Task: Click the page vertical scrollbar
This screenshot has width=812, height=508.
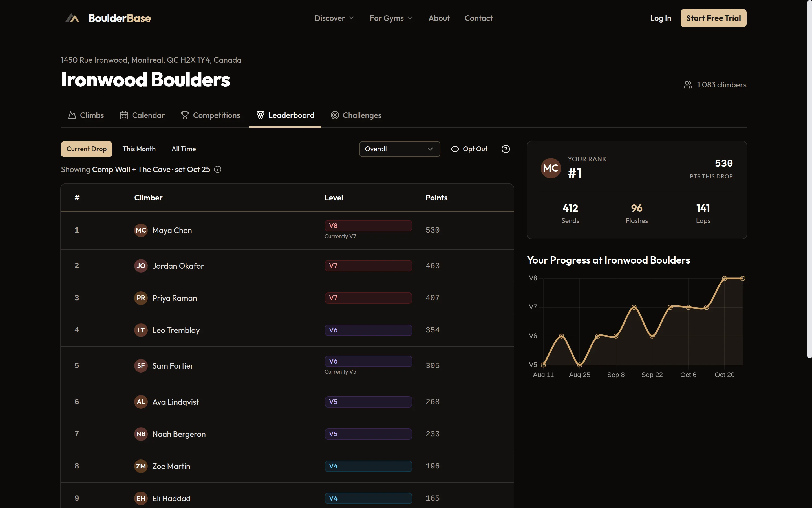Action: [809, 179]
